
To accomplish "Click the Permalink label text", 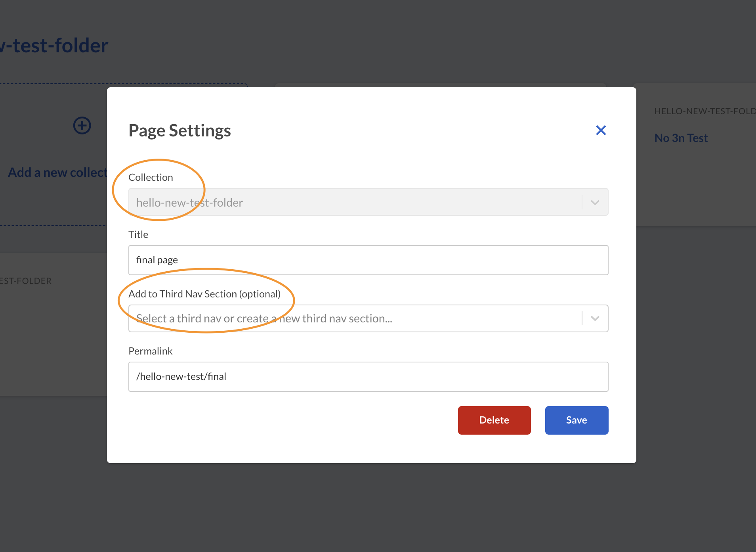I will point(150,351).
